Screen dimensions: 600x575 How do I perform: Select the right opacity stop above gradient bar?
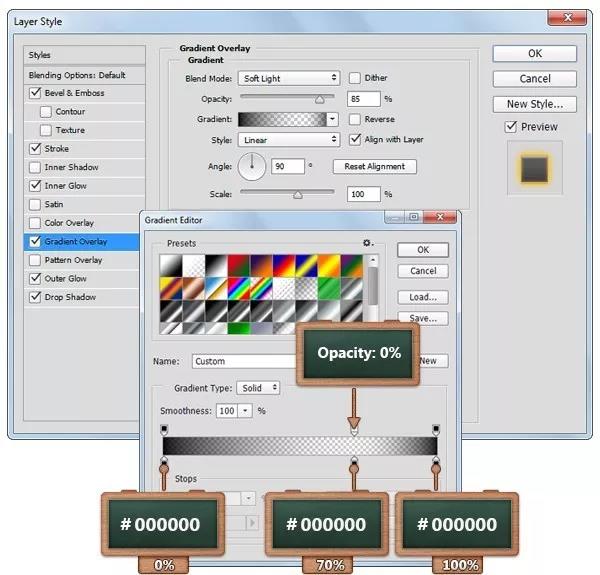pyautogui.click(x=435, y=430)
